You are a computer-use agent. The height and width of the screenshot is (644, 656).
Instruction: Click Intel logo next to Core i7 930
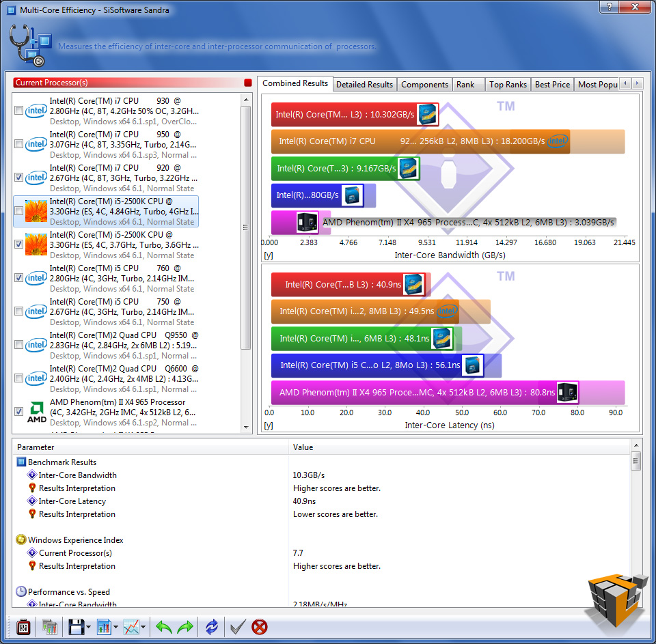tap(36, 111)
